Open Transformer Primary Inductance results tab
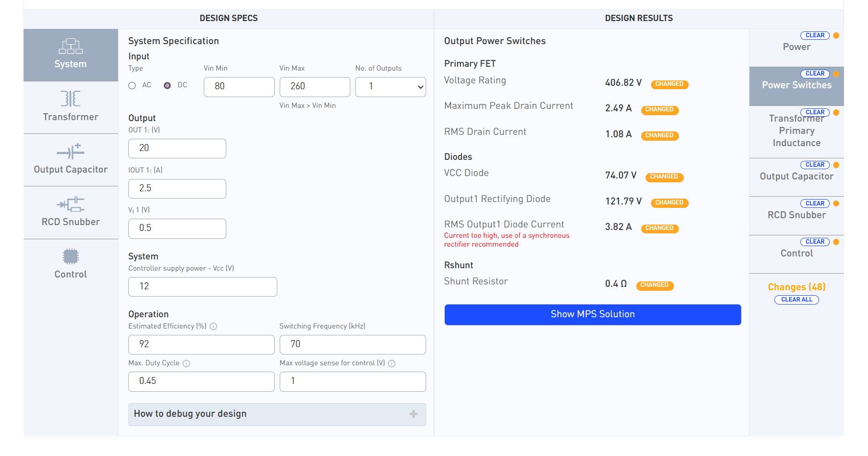This screenshot has width=868, height=456. pyautogui.click(x=796, y=131)
